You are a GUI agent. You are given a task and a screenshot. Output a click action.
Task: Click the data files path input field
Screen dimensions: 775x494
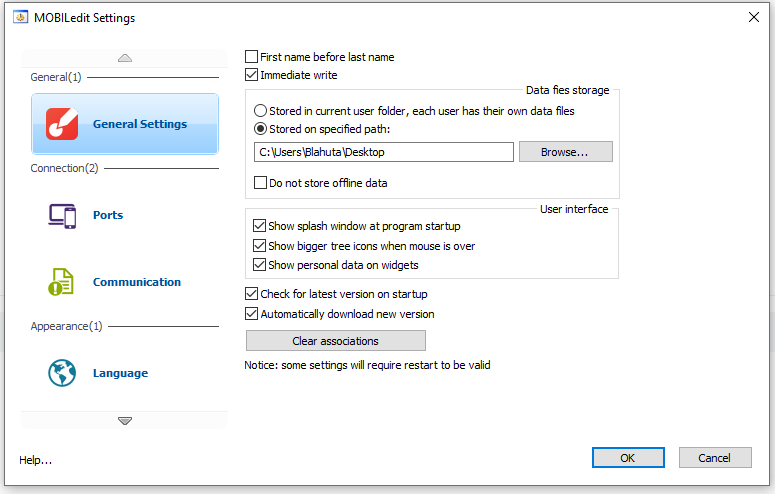384,152
